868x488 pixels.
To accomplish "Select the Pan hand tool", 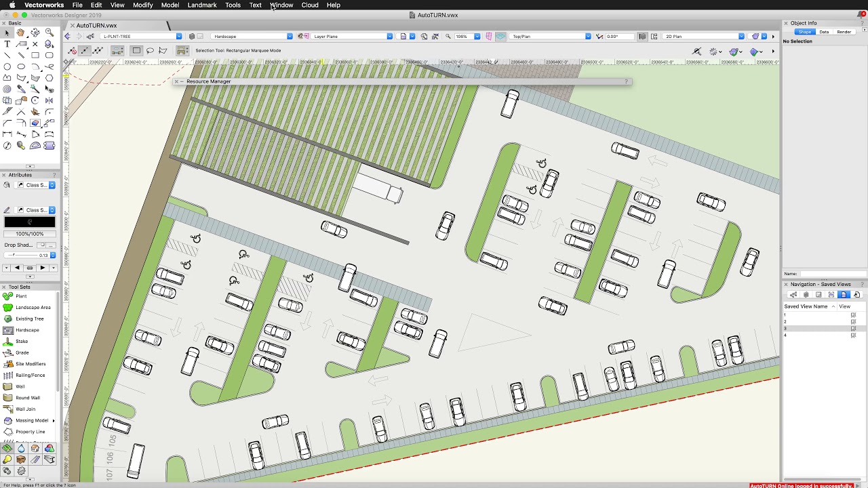I will pyautogui.click(x=21, y=33).
